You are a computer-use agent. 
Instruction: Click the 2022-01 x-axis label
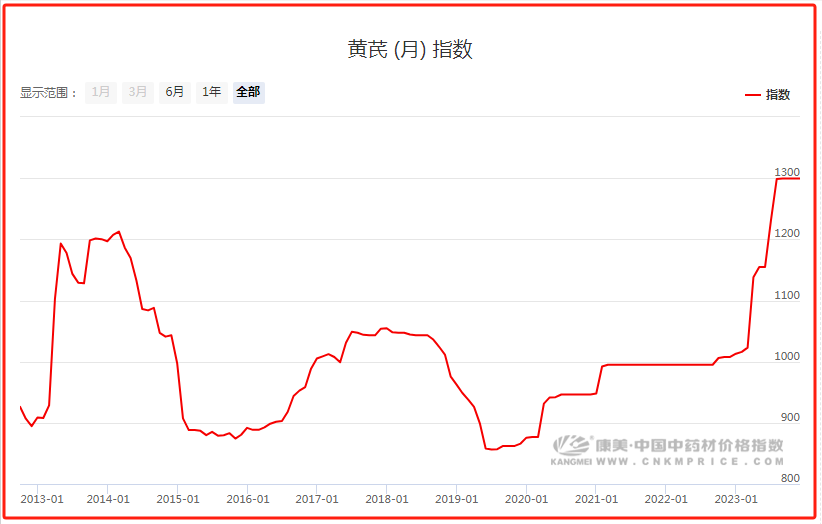click(666, 499)
